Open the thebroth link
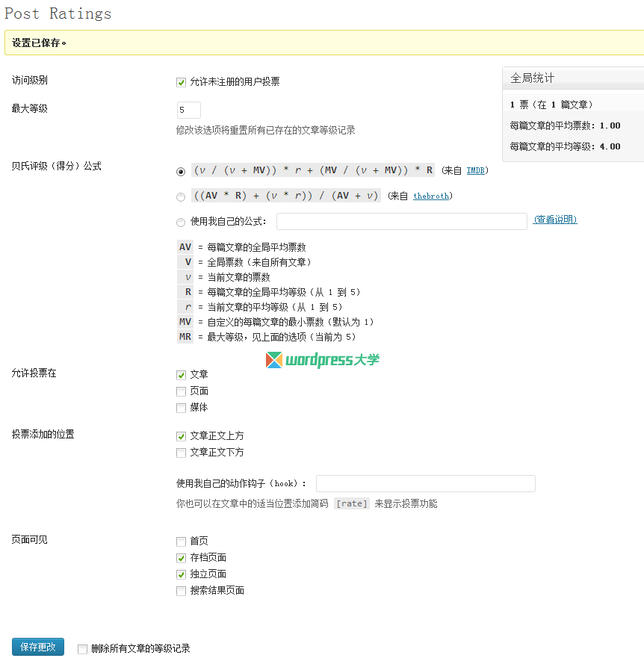The width and height of the screenshot is (644, 661). 432,196
